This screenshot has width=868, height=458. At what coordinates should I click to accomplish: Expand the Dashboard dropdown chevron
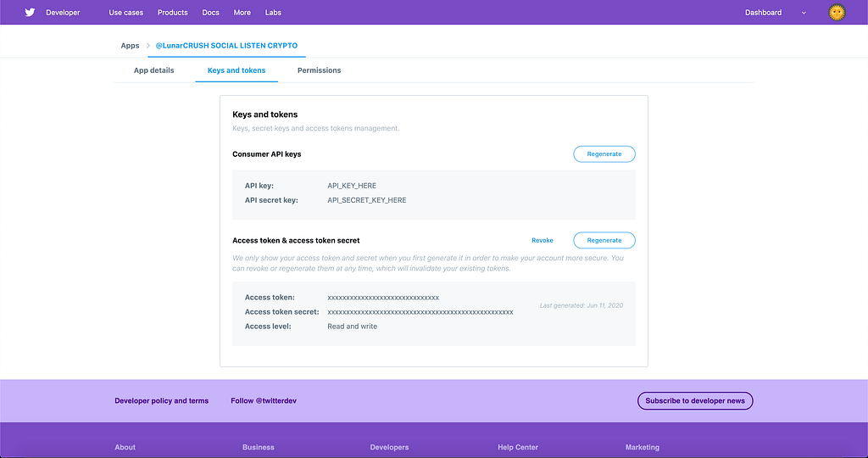click(x=804, y=13)
